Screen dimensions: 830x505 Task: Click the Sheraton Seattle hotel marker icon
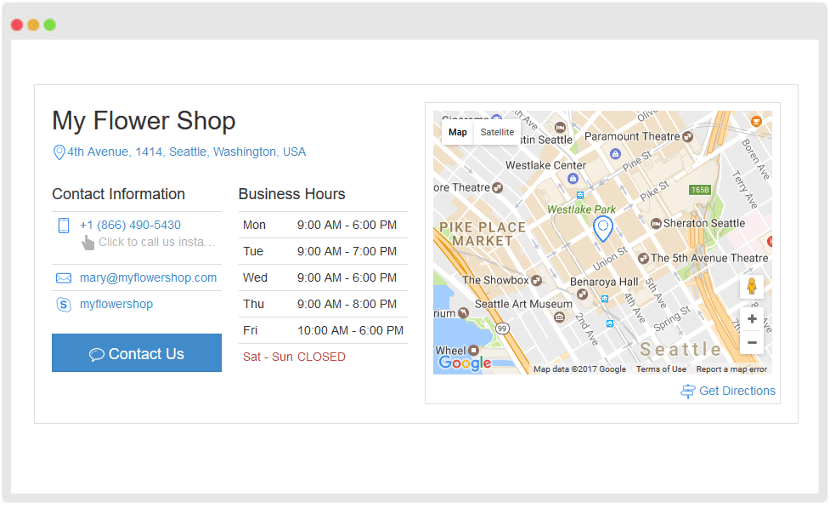[656, 223]
